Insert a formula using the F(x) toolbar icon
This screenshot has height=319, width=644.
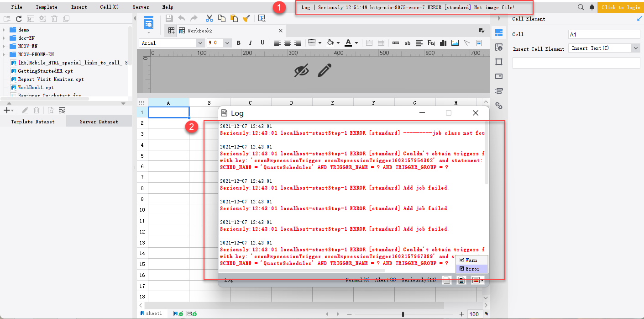pyautogui.click(x=432, y=43)
